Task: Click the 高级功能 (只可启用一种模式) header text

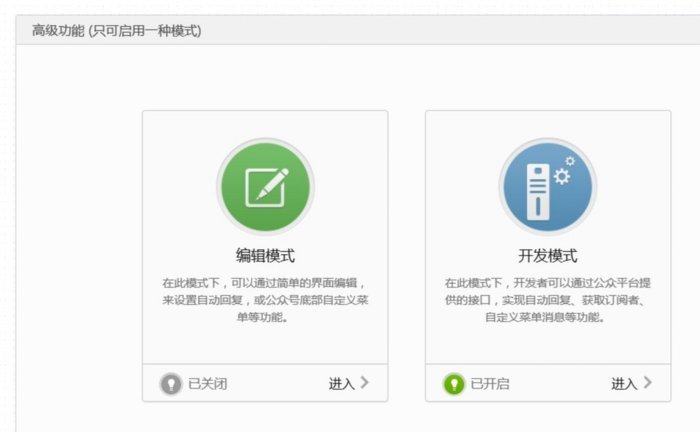Action: [117, 31]
